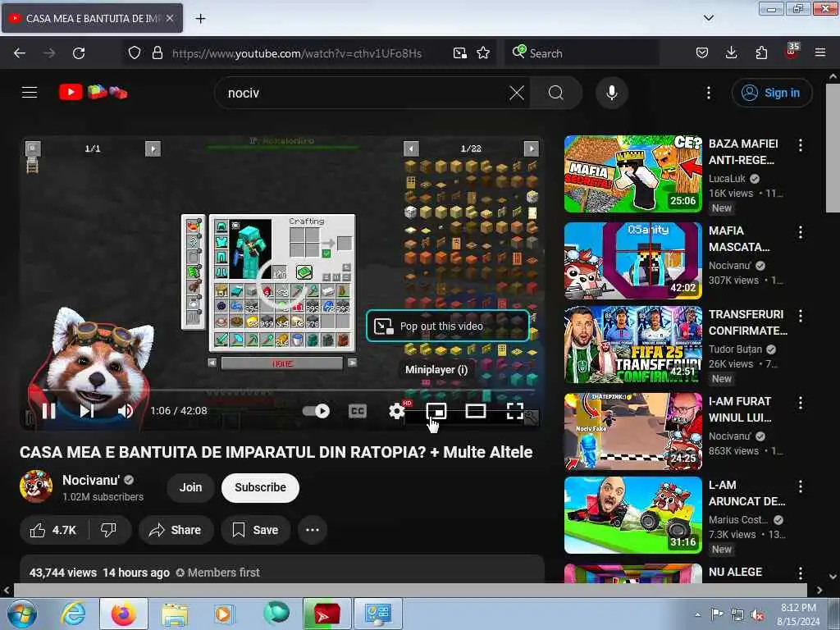Open the extension with 35 badge
840x630 pixels.
coord(792,52)
